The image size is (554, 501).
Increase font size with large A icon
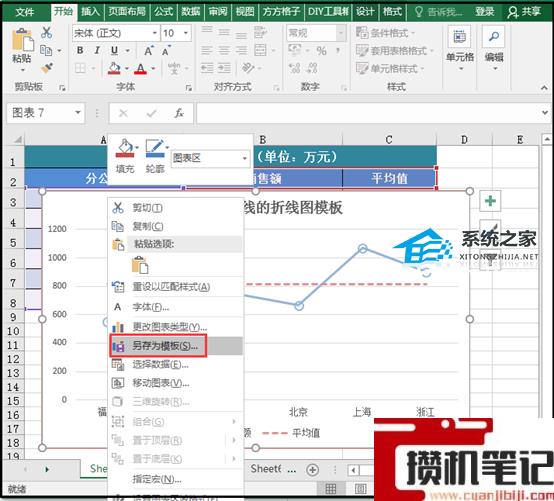pos(149,51)
